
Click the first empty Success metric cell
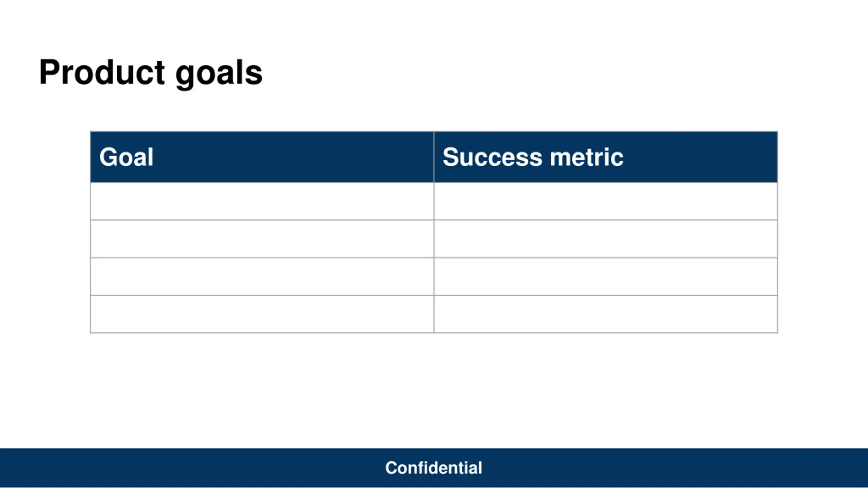click(x=606, y=201)
